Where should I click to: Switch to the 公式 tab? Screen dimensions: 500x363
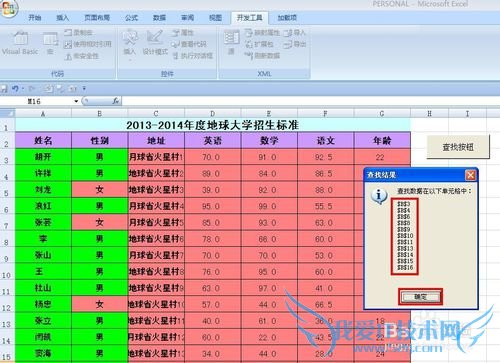click(x=131, y=18)
